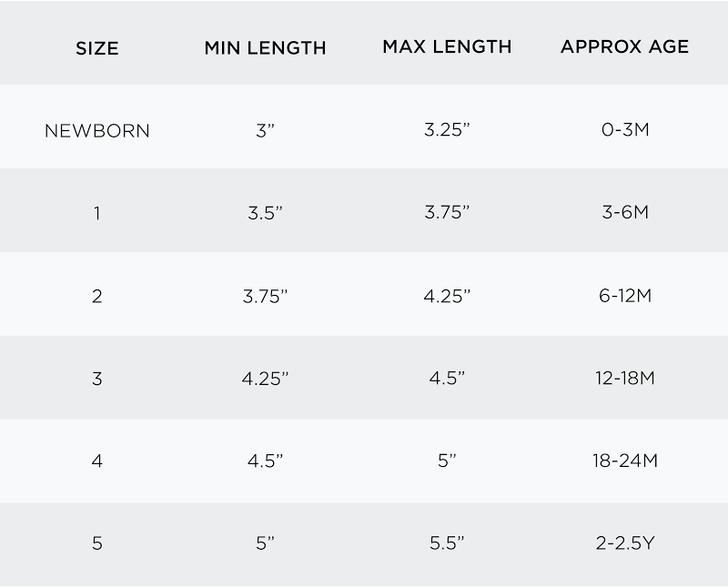Select the size 4 row label
The height and width of the screenshot is (588, 728).
pos(97,461)
